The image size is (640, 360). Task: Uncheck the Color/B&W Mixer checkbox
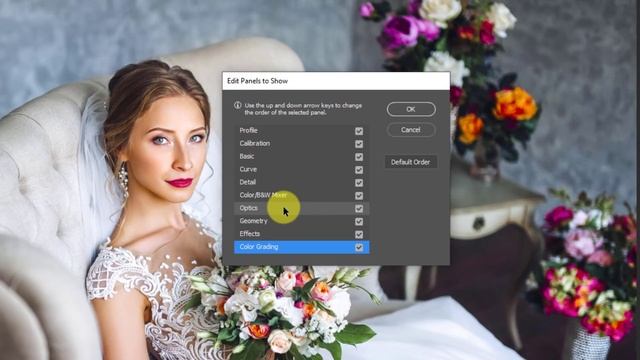(x=359, y=196)
